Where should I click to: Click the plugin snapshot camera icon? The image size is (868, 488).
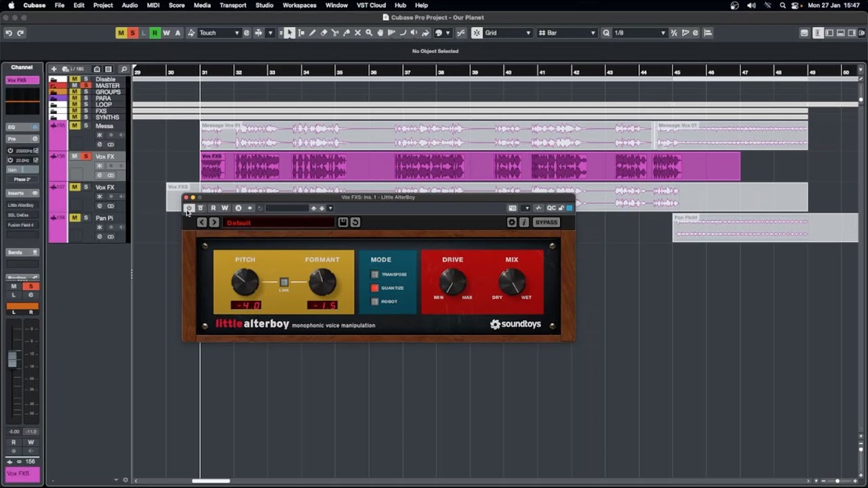pyautogui.click(x=513, y=208)
